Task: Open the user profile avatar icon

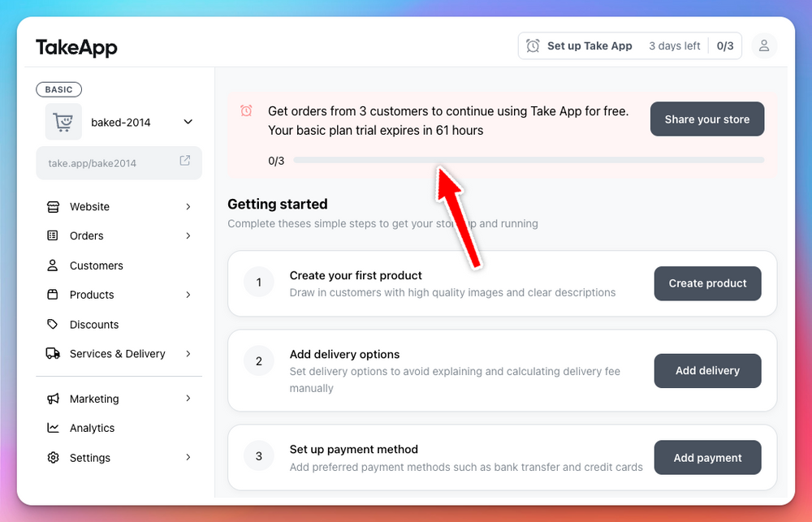Action: [764, 46]
